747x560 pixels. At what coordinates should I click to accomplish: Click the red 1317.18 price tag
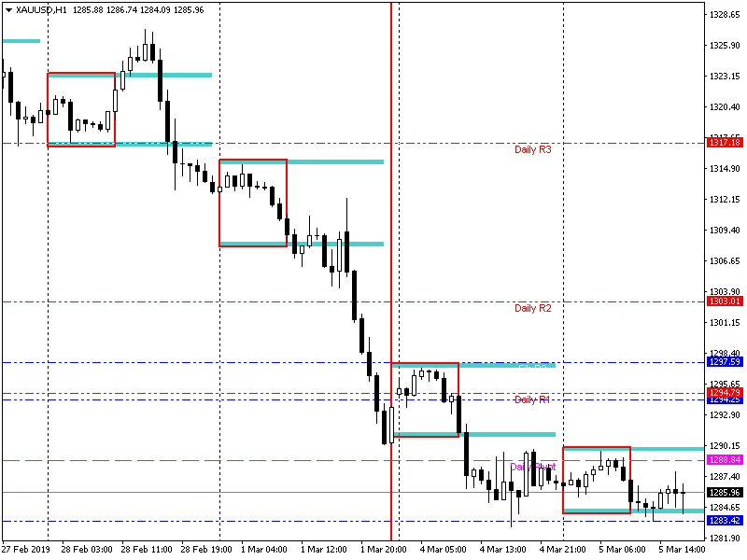pyautogui.click(x=725, y=142)
